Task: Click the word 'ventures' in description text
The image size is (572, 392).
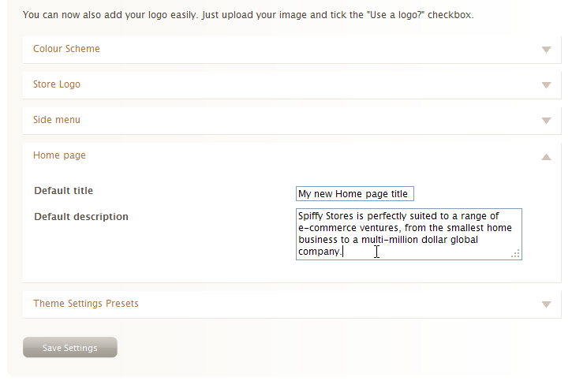Action: [x=380, y=228]
